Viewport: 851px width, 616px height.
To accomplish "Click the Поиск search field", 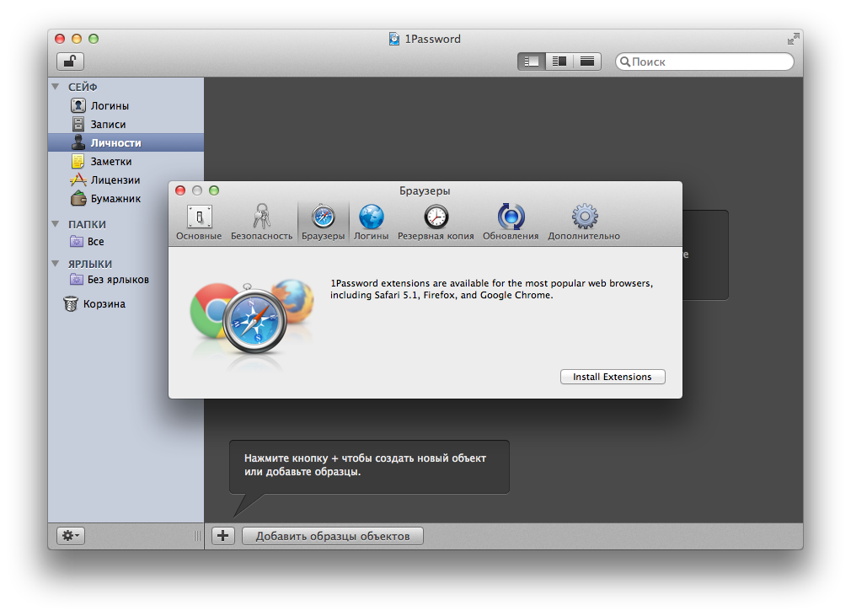I will (x=709, y=62).
